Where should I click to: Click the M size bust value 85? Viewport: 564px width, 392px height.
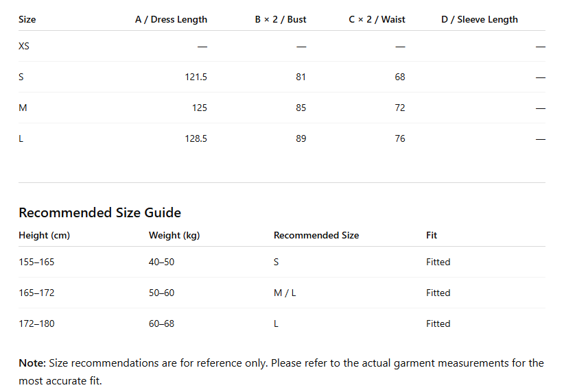(301, 108)
